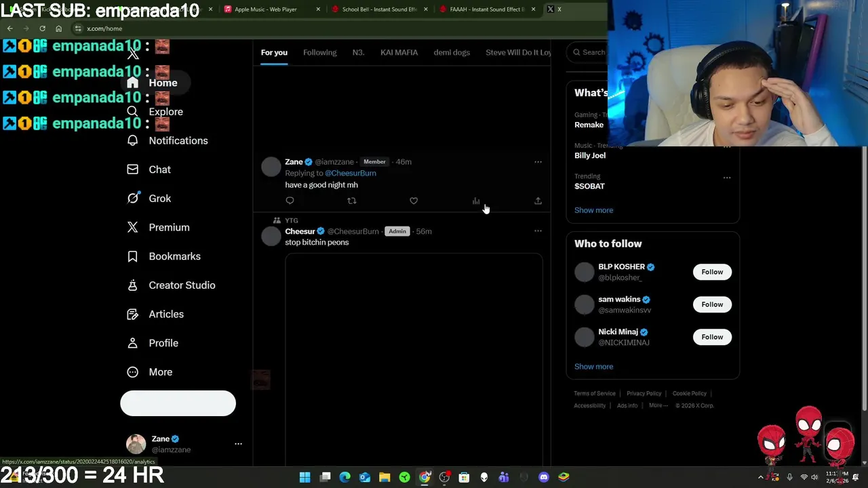Follow sam wakins

coord(712,304)
